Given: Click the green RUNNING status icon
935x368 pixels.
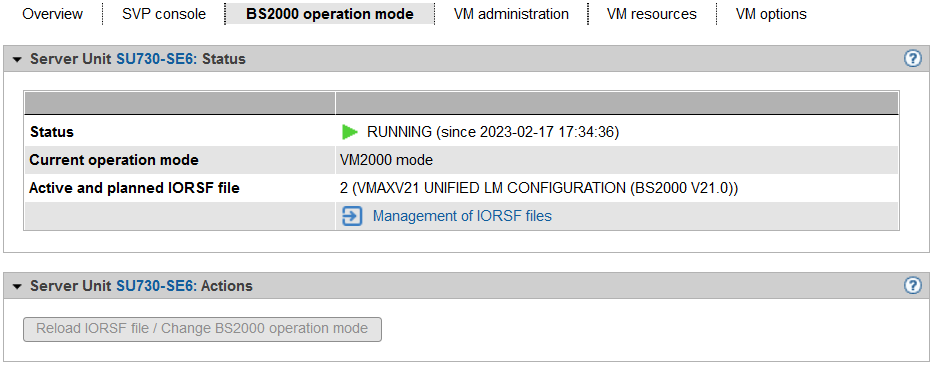Looking at the screenshot, I should (350, 132).
